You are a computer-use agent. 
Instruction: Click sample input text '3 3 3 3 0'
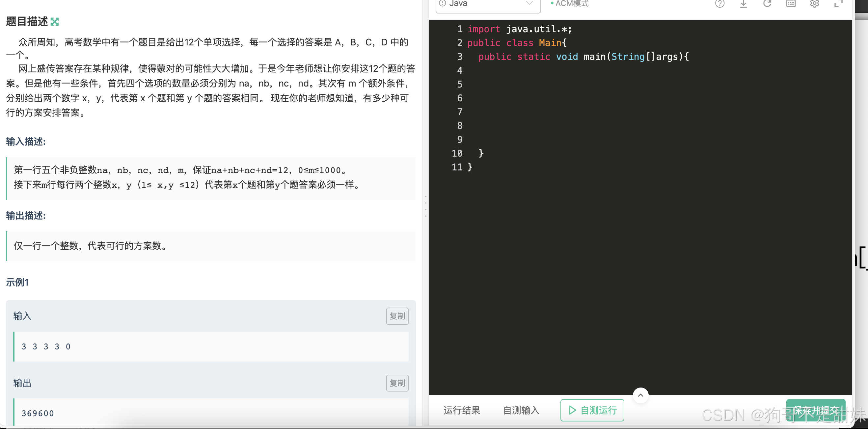click(x=46, y=346)
